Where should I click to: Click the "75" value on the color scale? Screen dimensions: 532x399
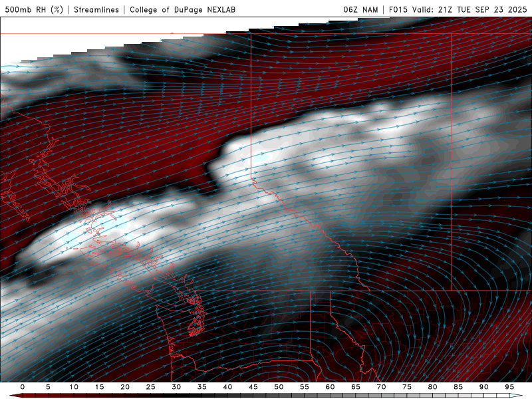point(407,387)
